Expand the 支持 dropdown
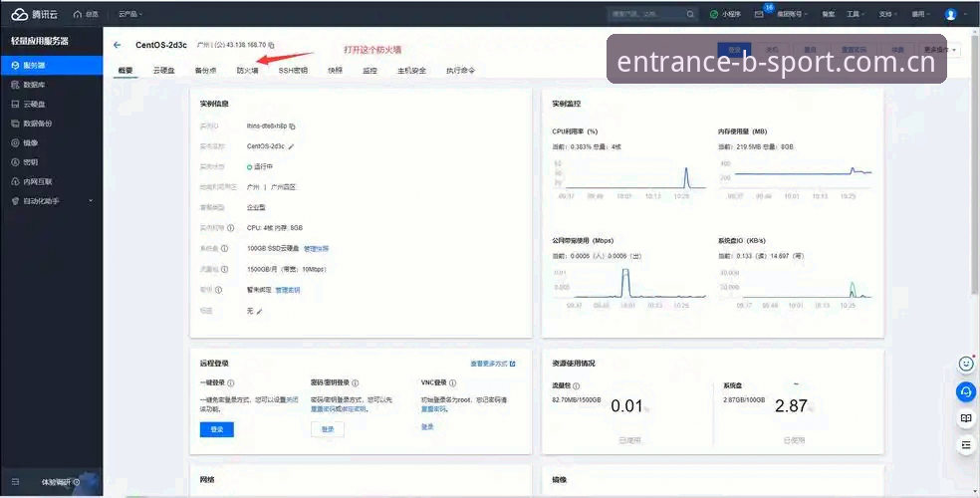Image resolution: width=980 pixels, height=498 pixels. point(887,14)
